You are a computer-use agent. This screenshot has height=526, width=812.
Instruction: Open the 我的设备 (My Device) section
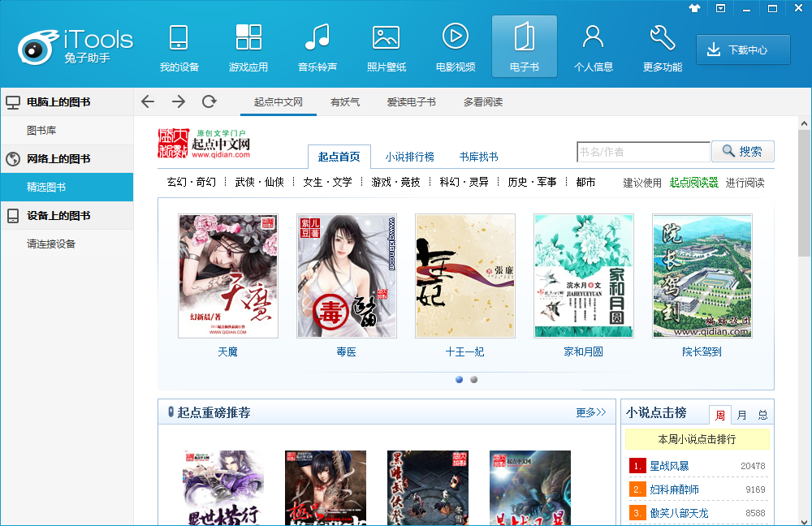tap(179, 48)
